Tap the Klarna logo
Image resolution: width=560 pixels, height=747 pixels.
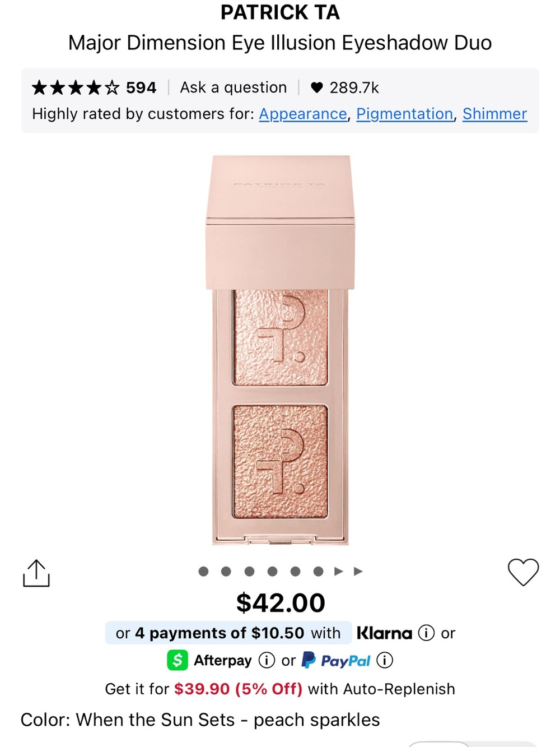[384, 633]
